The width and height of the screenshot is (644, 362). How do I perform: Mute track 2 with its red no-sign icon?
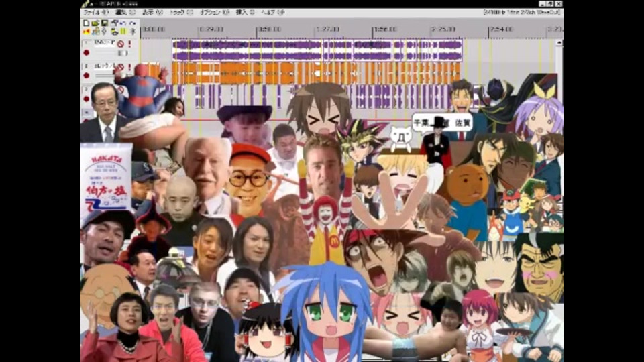point(121,67)
